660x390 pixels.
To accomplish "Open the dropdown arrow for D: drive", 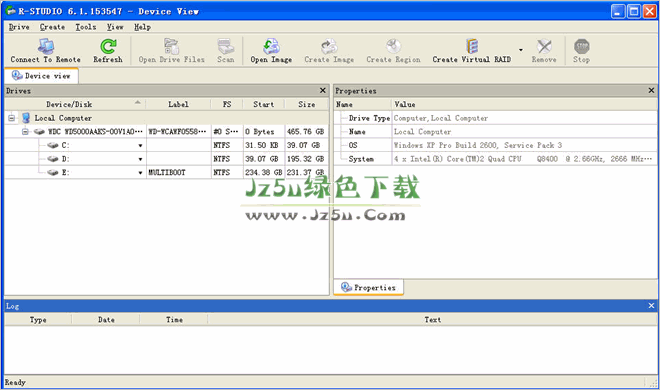I will click(x=140, y=159).
